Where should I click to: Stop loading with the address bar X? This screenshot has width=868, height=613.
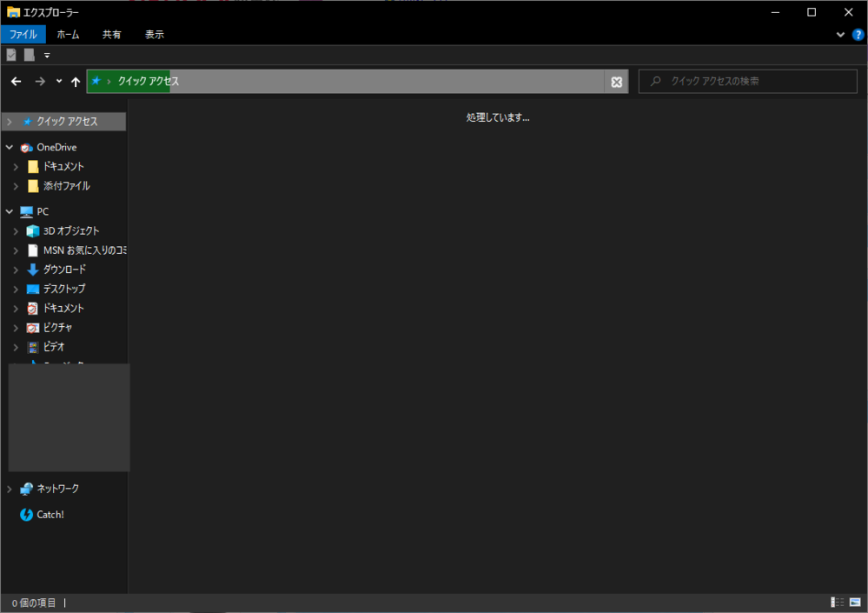(616, 82)
